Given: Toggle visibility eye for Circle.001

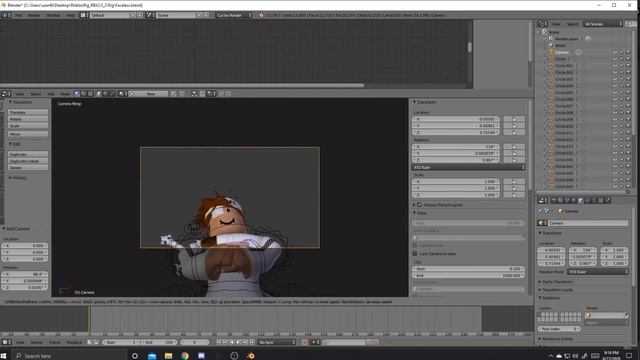Looking at the screenshot, I should (x=615, y=66).
